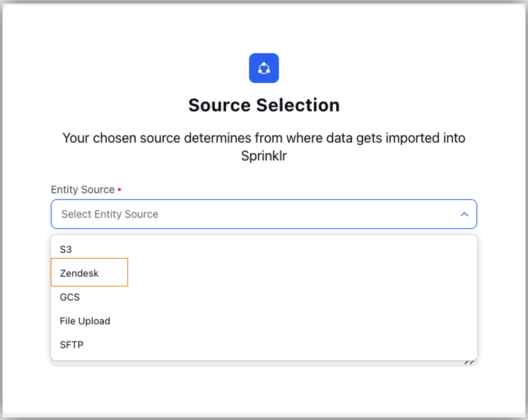The height and width of the screenshot is (420, 528).
Task: Select Zendesk as entity source
Action: (264, 273)
